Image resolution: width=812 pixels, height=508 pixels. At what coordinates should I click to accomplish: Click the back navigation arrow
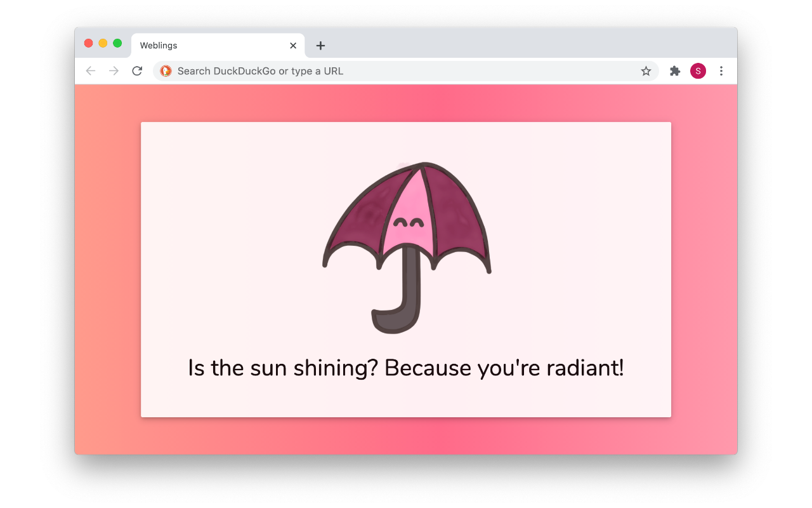(x=91, y=71)
